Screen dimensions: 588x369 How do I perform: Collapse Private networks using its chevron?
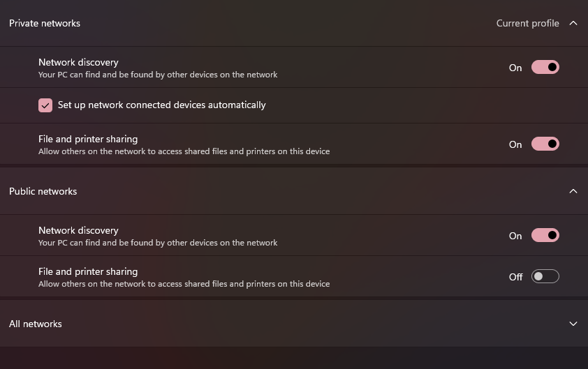click(573, 23)
